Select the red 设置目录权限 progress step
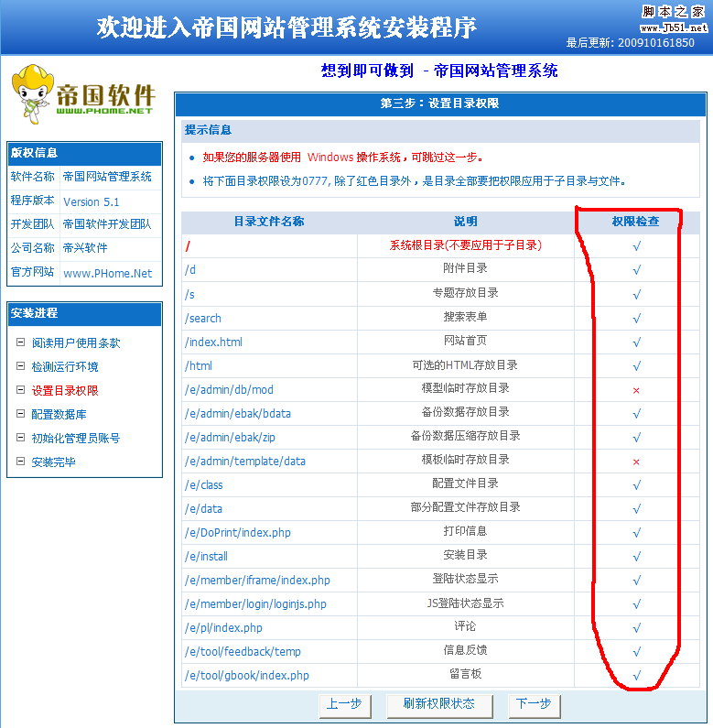 coord(65,390)
